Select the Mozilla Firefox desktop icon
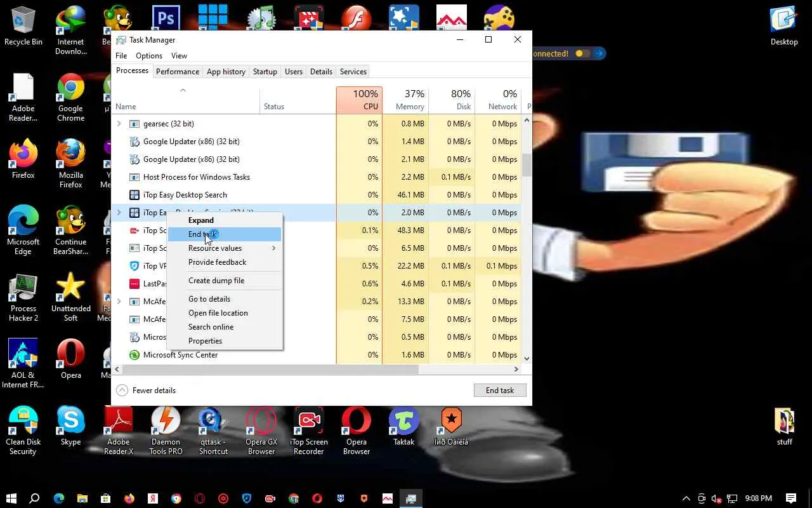Screen dimensions: 812x508 [x=70, y=163]
